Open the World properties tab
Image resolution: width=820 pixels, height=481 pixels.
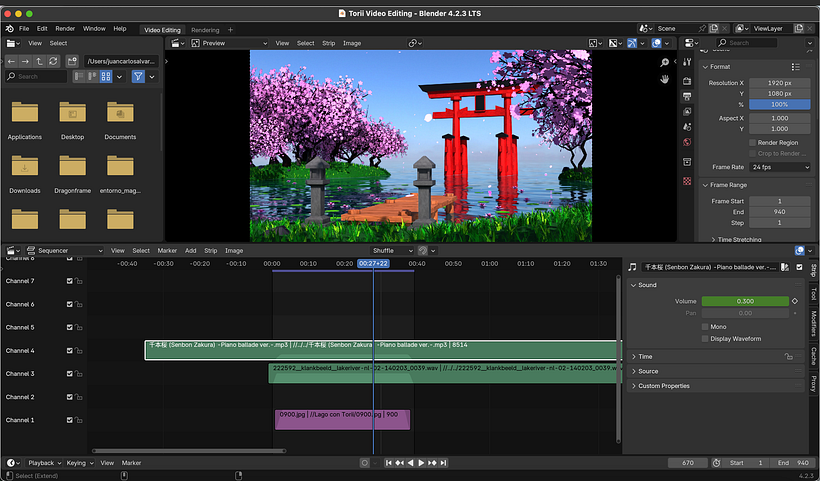click(x=687, y=142)
